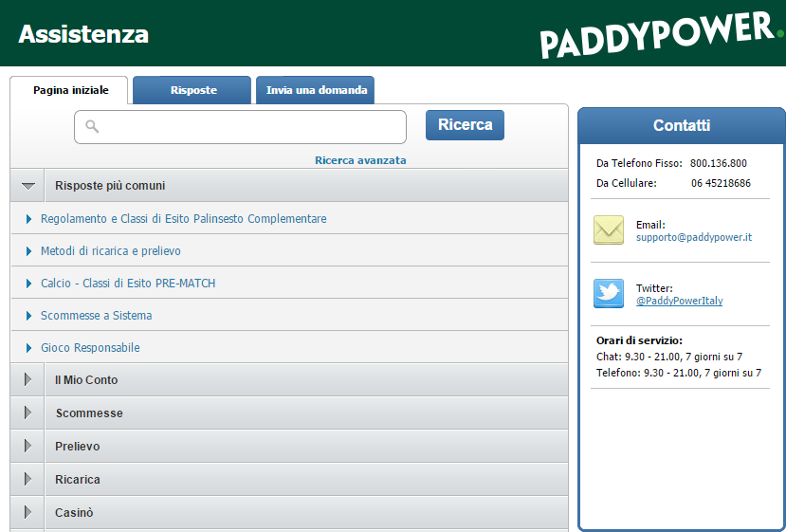
Task: Expand the Casinò section arrow
Action: click(x=27, y=512)
